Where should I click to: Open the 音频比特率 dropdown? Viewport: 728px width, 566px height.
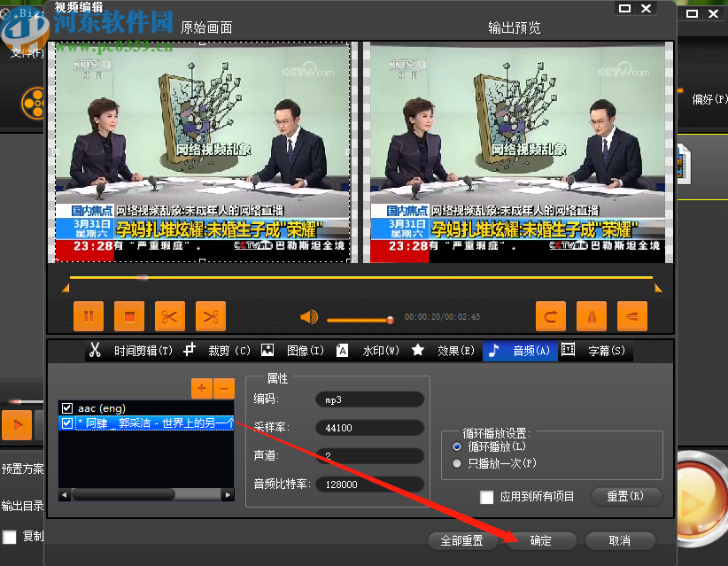click(x=369, y=484)
